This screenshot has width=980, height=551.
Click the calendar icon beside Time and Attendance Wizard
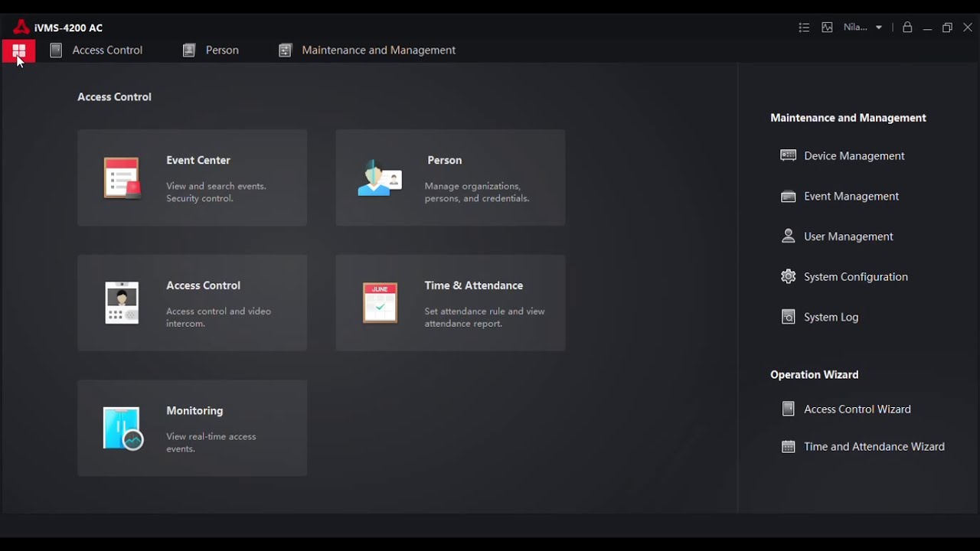pos(788,447)
